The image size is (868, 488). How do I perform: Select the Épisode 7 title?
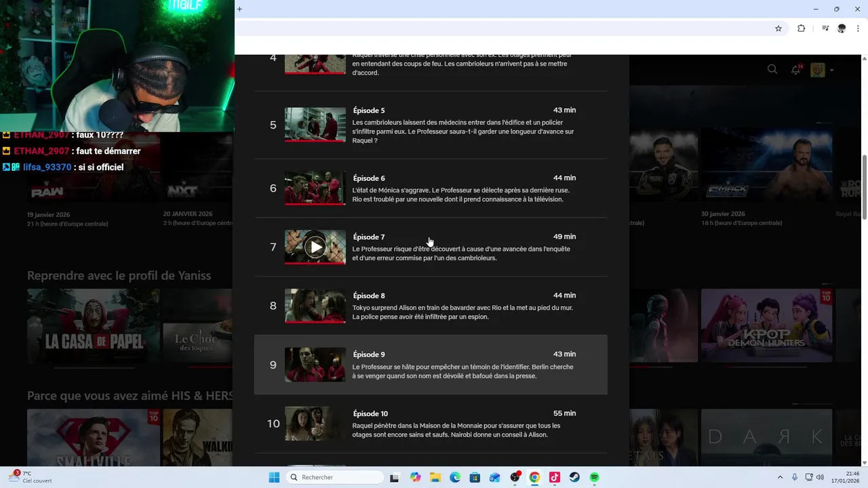(x=369, y=237)
